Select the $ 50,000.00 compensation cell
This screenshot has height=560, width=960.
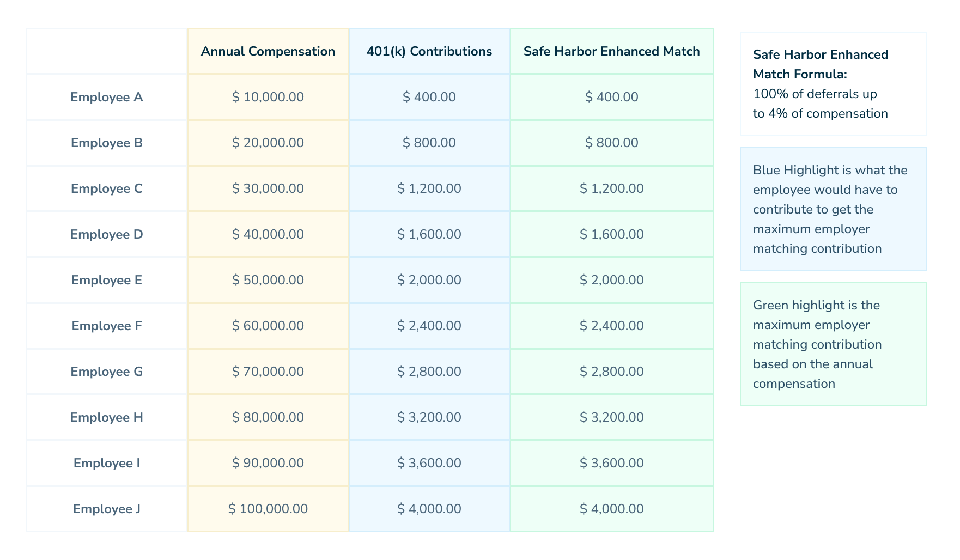tap(268, 280)
